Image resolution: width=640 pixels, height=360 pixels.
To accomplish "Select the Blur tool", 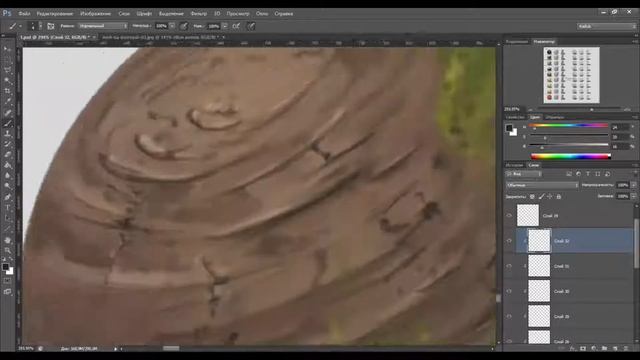I will click(7, 176).
